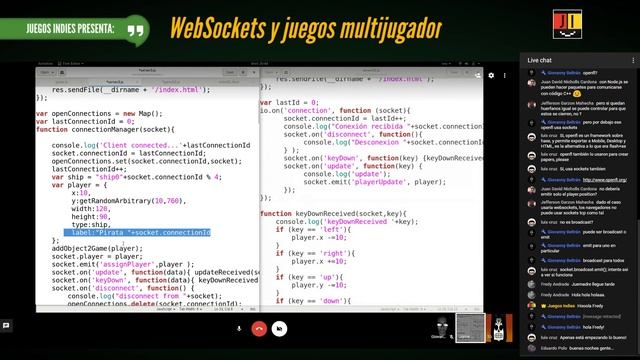The height and width of the screenshot is (360, 640).
Task: Click the 'var lastId = 0;' line in right editor
Action: pyautogui.click(x=289, y=102)
